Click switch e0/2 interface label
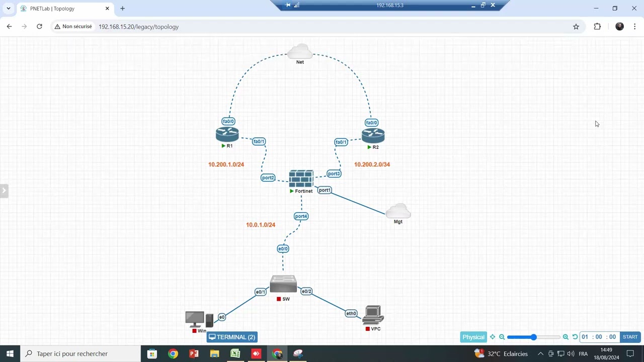Screen dimensions: 644x362 coord(306,291)
